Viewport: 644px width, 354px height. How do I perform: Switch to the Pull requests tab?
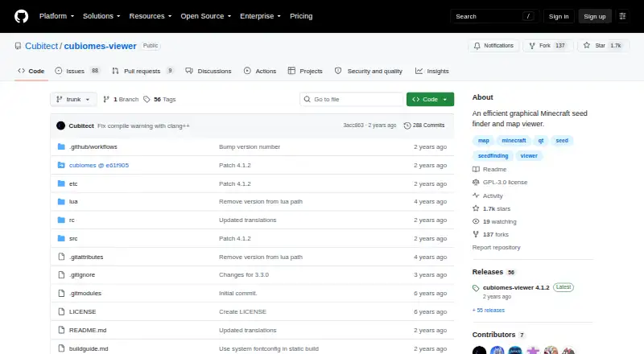tap(142, 71)
